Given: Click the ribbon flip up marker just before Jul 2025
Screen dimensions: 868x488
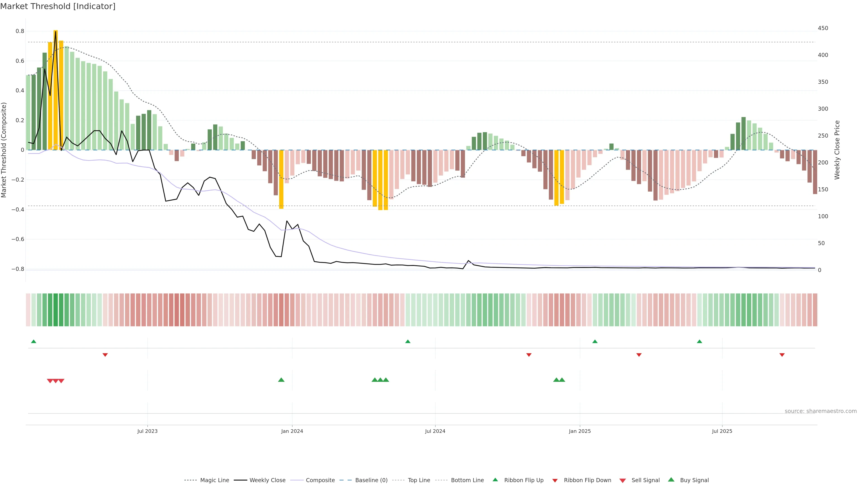Looking at the screenshot, I should pyautogui.click(x=700, y=342).
